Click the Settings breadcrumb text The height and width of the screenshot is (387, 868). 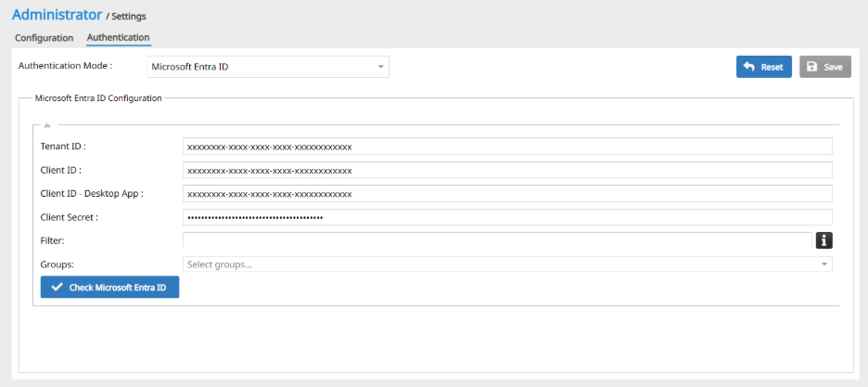(x=129, y=17)
